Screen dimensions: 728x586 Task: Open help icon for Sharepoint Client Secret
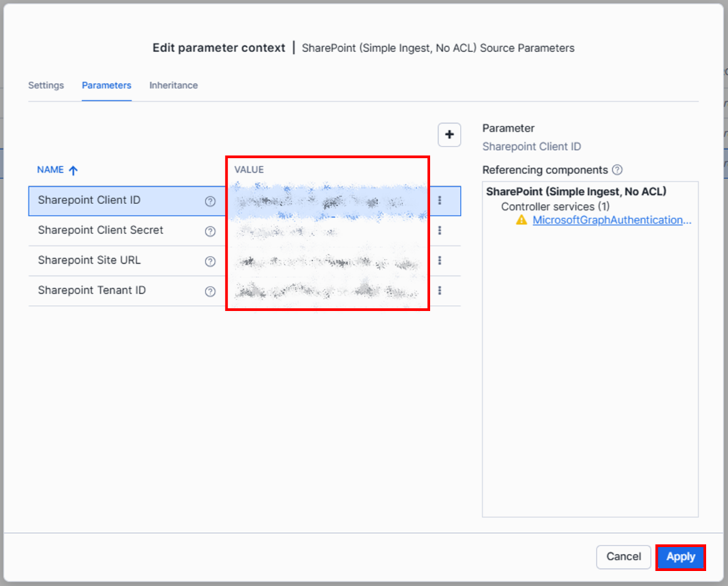point(210,231)
